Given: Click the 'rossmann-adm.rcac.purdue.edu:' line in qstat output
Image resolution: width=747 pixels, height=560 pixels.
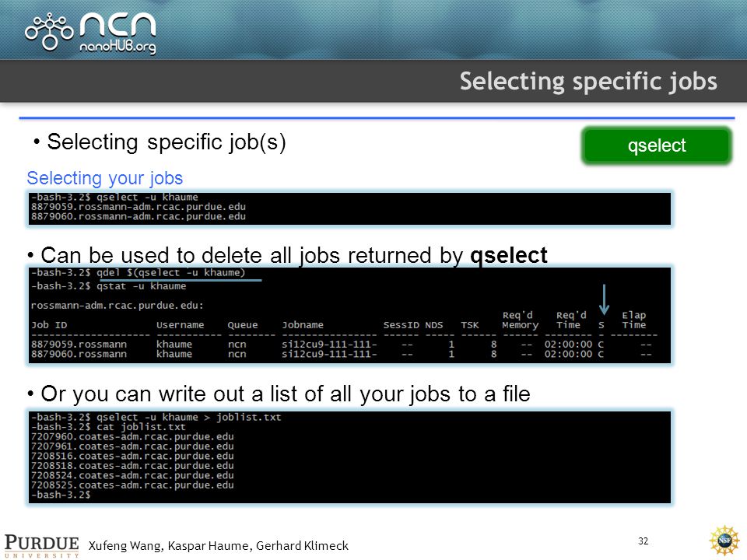Looking at the screenshot, I should pyautogui.click(x=117, y=306).
